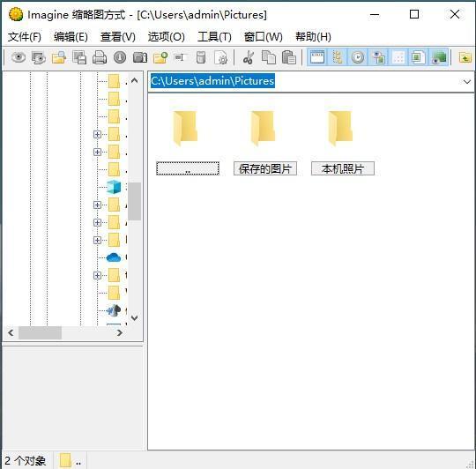The height and width of the screenshot is (469, 476).
Task: Select the '..' parent folder label
Action: [188, 168]
